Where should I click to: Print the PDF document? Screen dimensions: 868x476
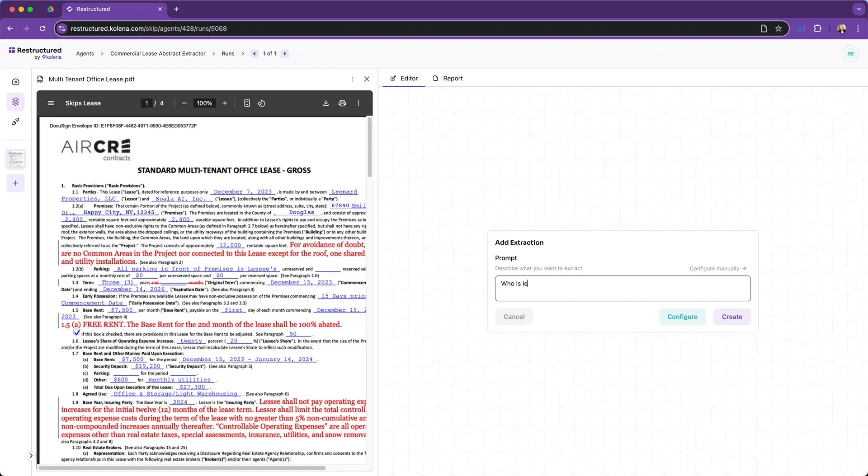coord(342,103)
